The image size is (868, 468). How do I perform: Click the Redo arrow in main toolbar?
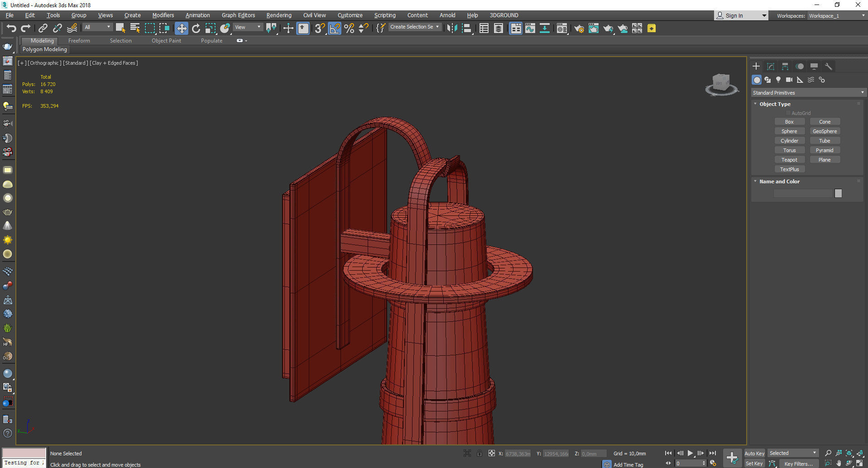tap(26, 29)
